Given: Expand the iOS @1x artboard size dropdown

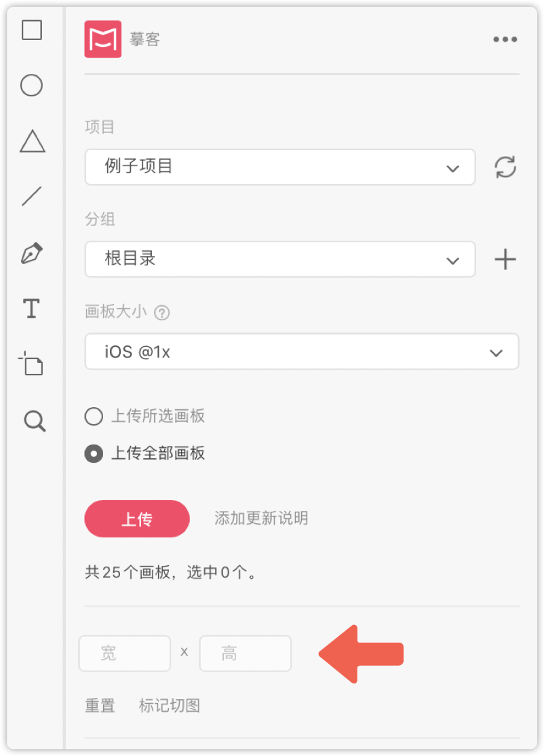Looking at the screenshot, I should tap(302, 352).
